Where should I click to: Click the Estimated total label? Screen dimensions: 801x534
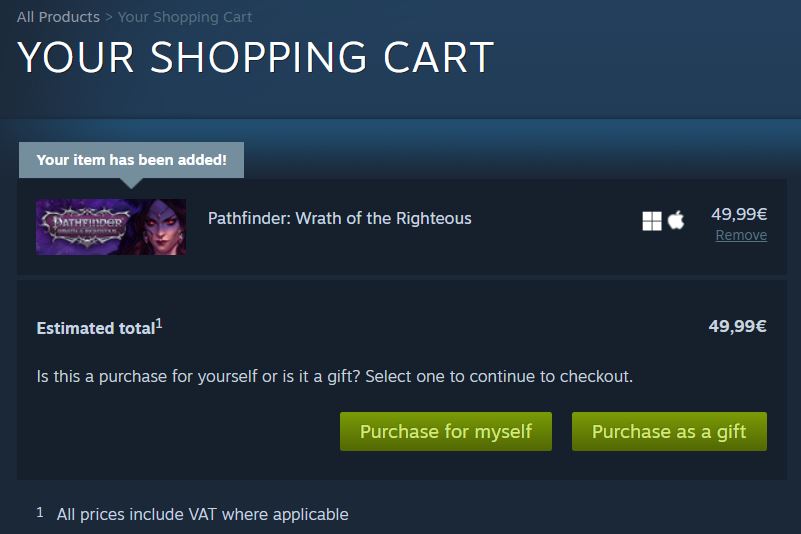(96, 328)
